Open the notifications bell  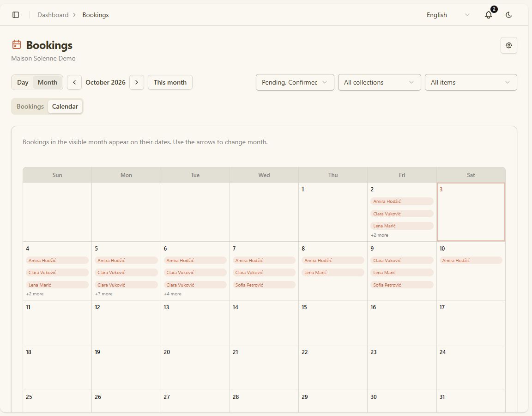point(489,15)
